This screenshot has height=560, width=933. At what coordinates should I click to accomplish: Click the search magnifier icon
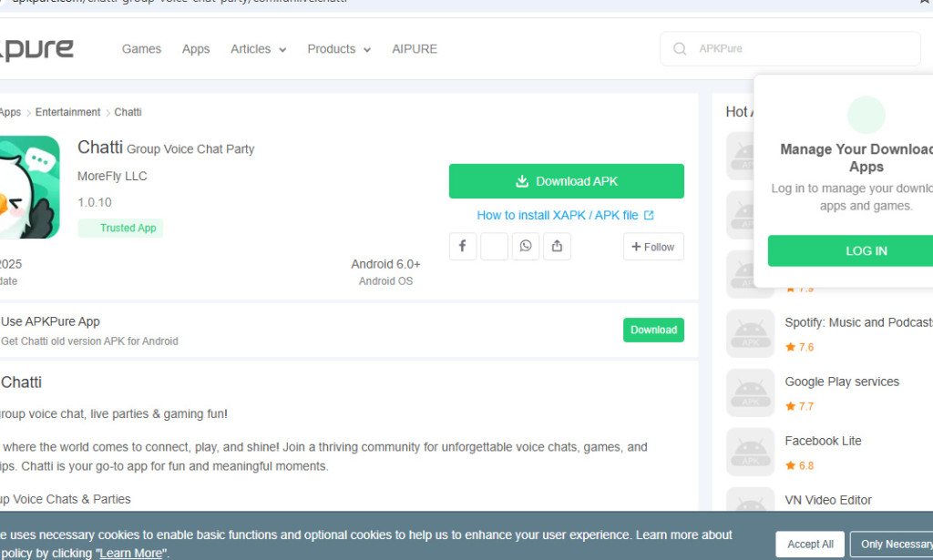tap(680, 48)
